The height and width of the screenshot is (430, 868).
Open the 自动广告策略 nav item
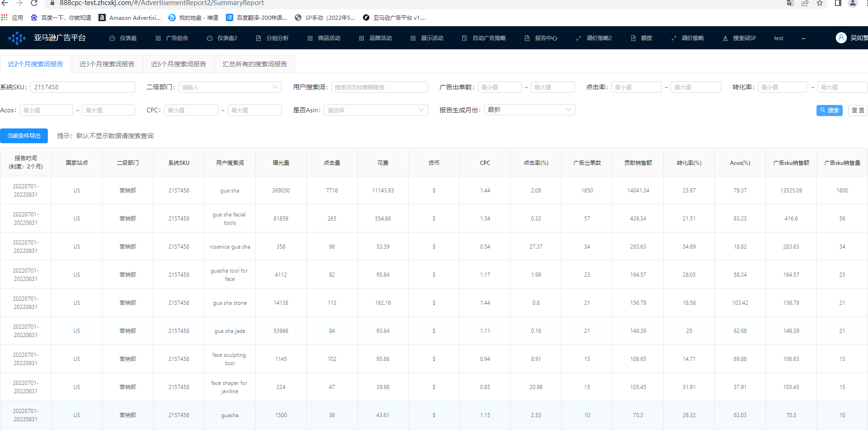coord(484,38)
